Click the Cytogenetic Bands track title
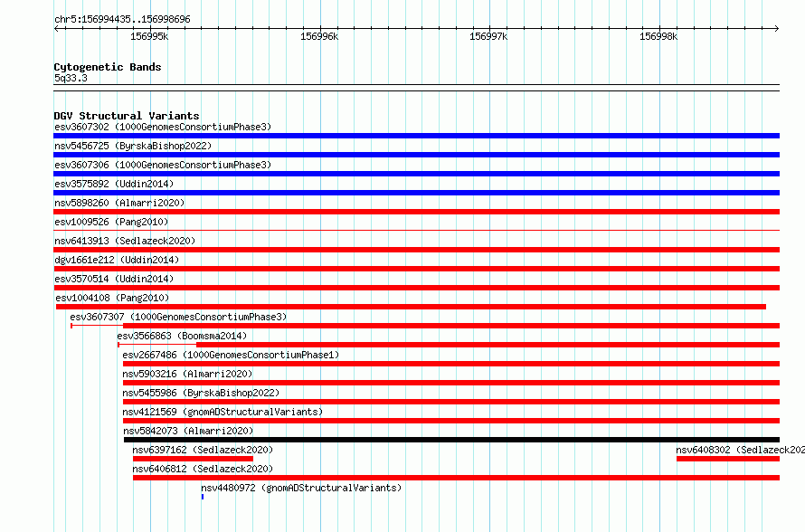 tap(108, 67)
